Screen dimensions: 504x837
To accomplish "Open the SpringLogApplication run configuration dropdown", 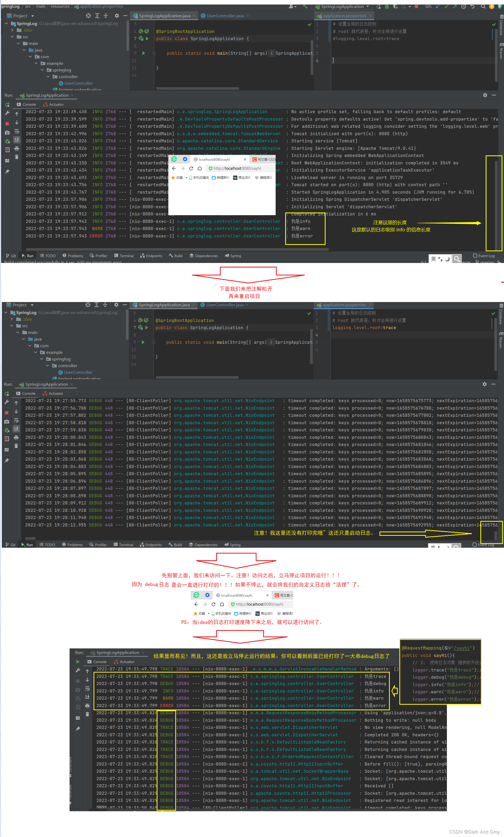I will (x=342, y=6).
